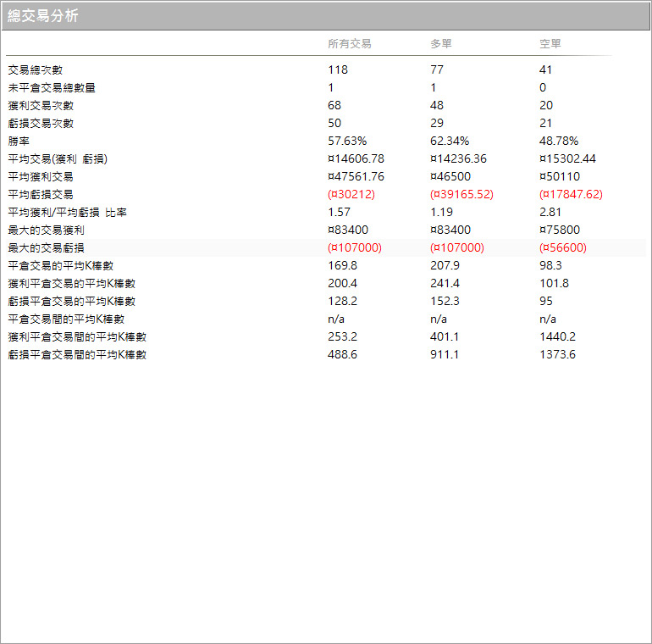Click the 平均獲利/平均虧損 比率 row label

pos(67,213)
